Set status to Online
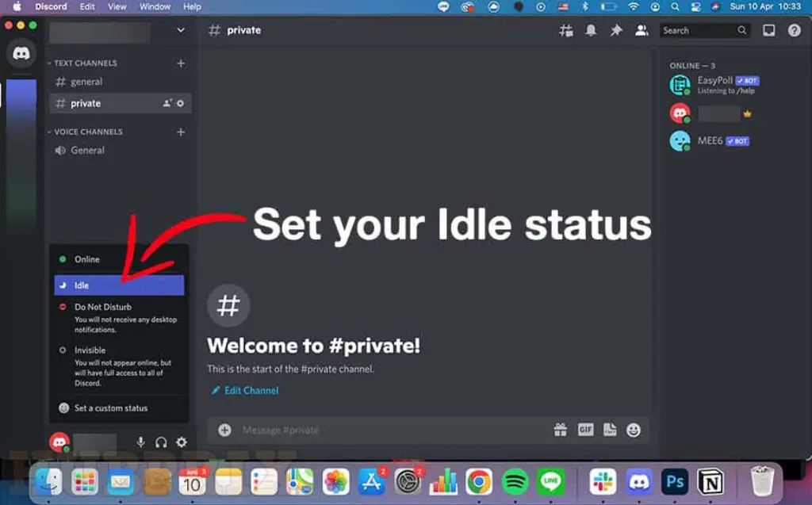This screenshot has height=505, width=812. (x=119, y=259)
